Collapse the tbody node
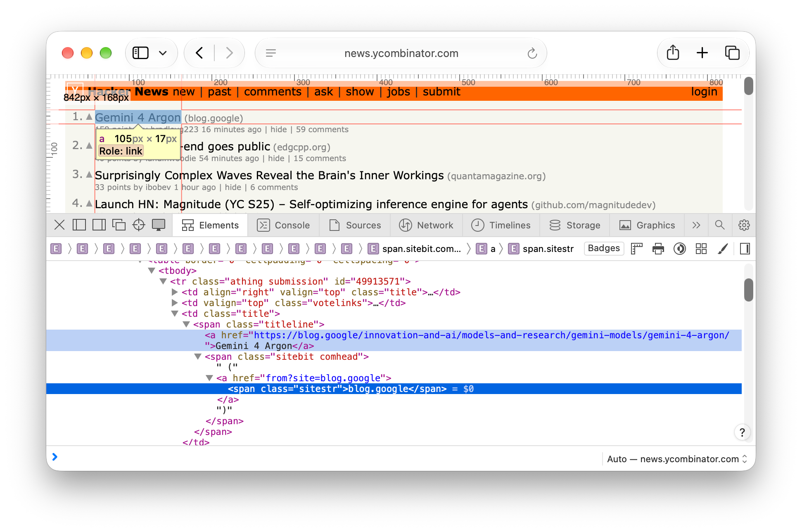The image size is (802, 532). tap(152, 271)
